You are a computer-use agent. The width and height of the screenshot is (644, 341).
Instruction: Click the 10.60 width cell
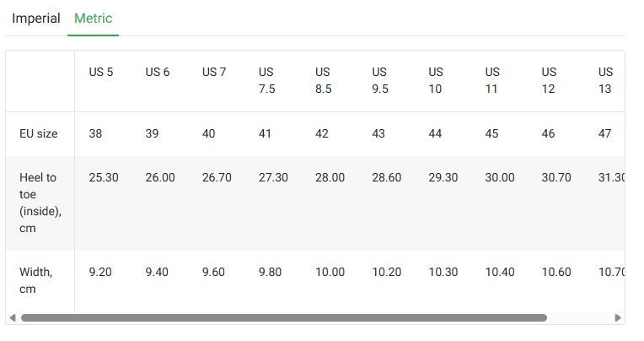(x=556, y=272)
